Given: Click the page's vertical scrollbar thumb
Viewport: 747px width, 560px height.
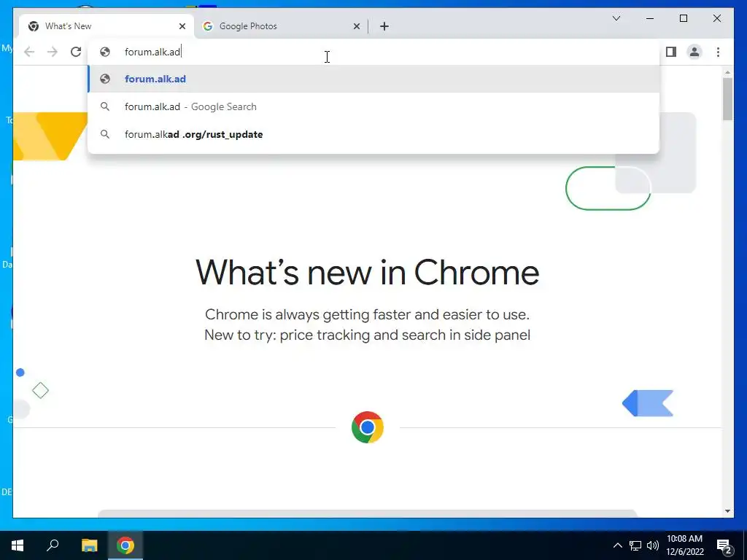Looking at the screenshot, I should click(727, 98).
